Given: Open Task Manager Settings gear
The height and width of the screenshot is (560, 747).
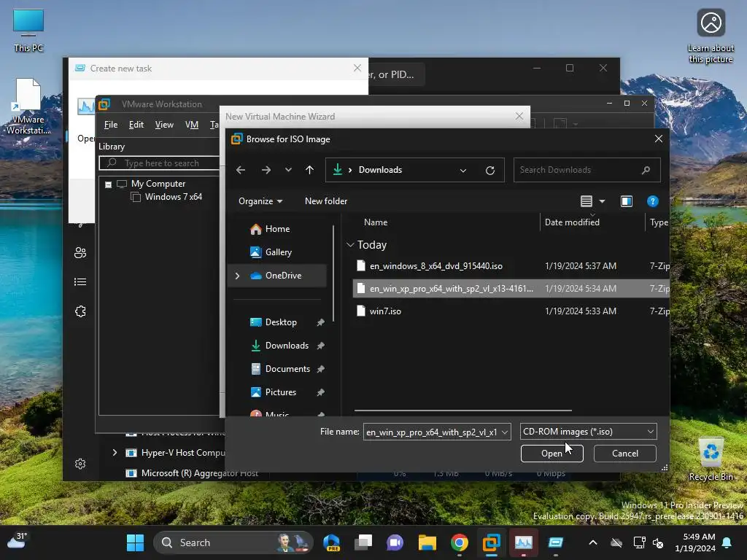Looking at the screenshot, I should [80, 464].
